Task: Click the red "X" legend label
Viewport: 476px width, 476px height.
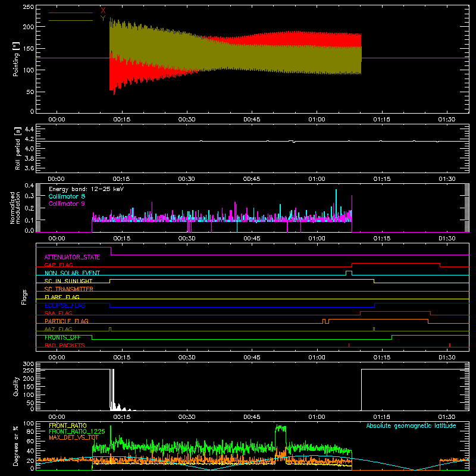Action: 103,10
